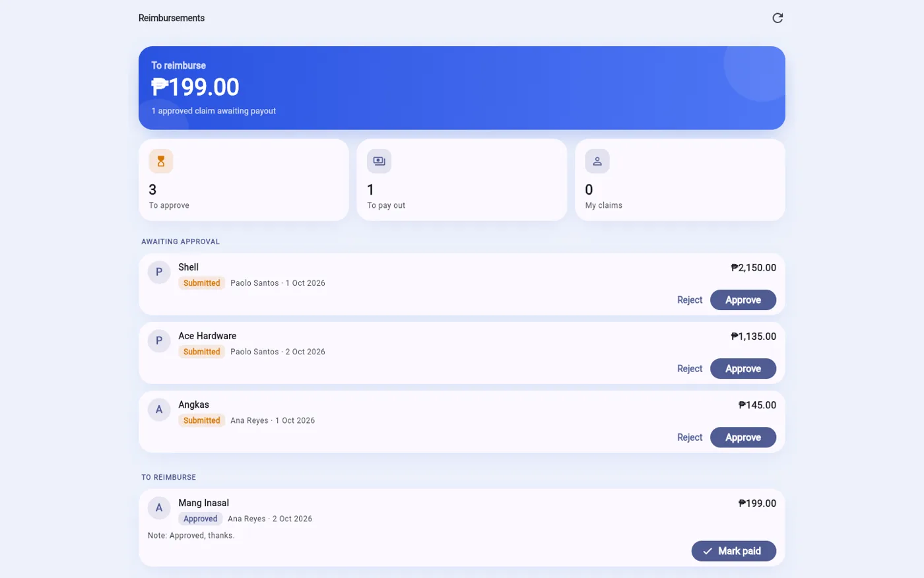
Task: Click the P avatar on the Shell claim
Action: 159,272
